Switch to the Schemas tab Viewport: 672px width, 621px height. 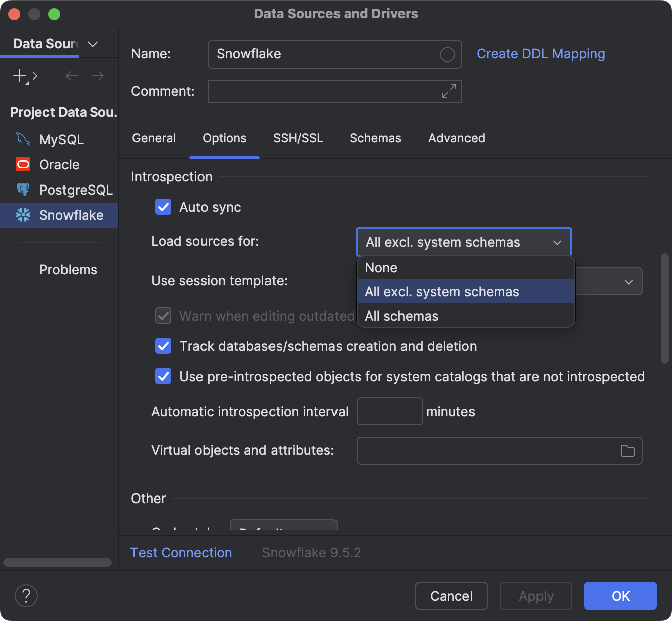[x=375, y=138]
